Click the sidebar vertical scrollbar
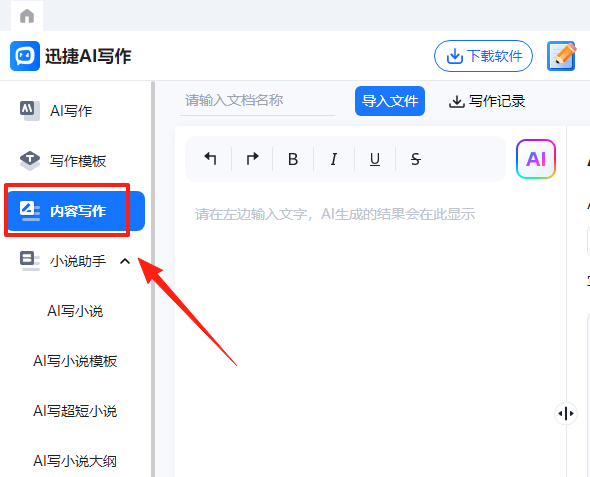590x477 pixels. click(153, 279)
